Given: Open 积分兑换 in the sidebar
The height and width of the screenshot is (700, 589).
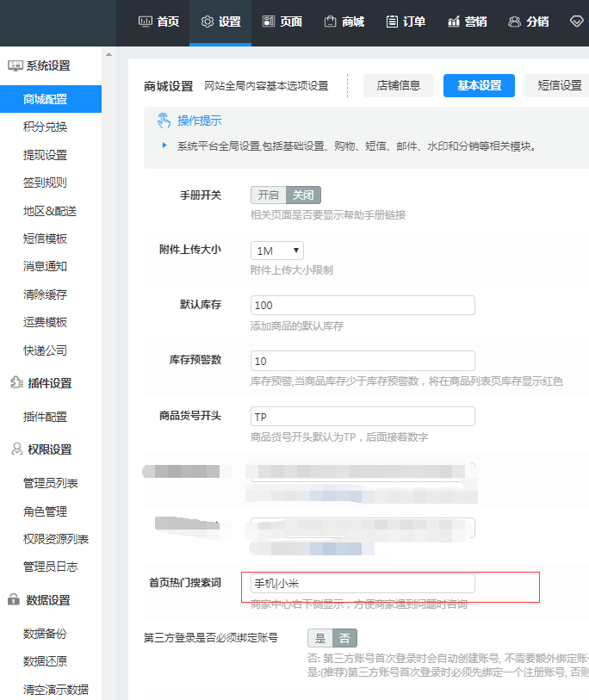Looking at the screenshot, I should coord(45,127).
